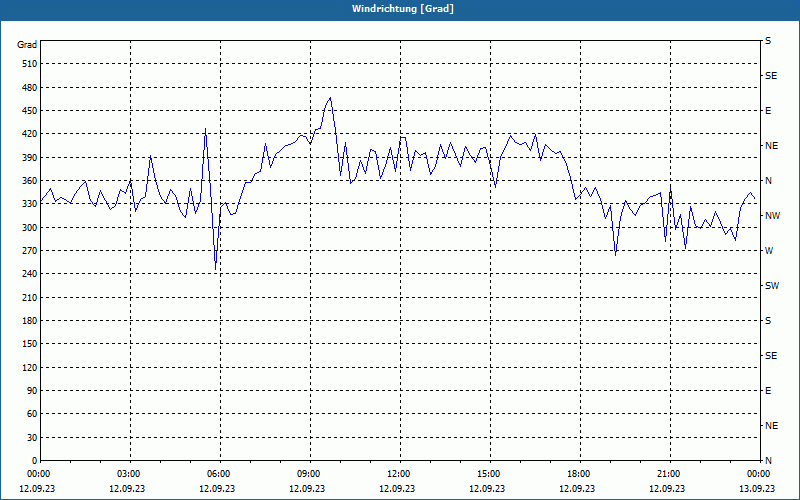The image size is (800, 500).
Task: Select the 12:00 time axis label
Action: coord(400,474)
